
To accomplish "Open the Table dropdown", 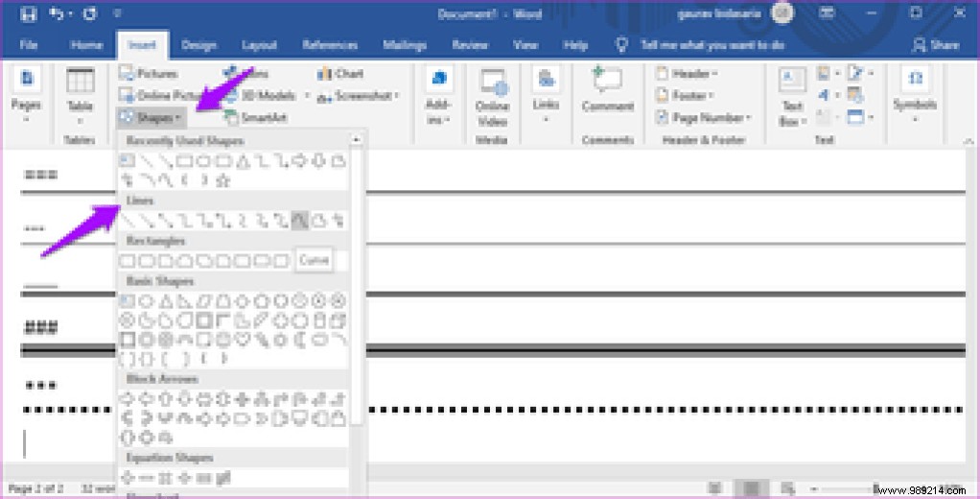I will (80, 96).
